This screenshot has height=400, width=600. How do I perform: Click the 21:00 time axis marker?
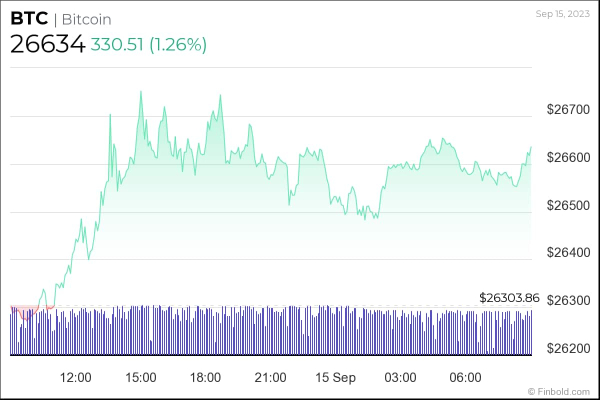271,377
